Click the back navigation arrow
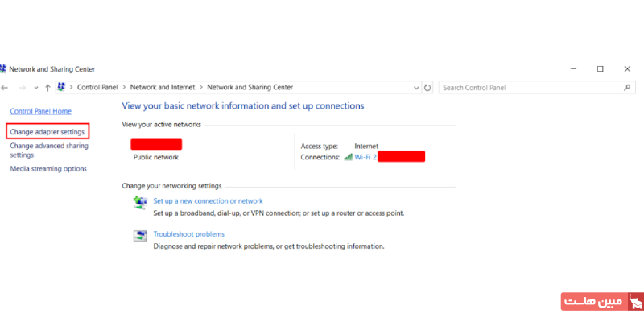 [x=6, y=87]
